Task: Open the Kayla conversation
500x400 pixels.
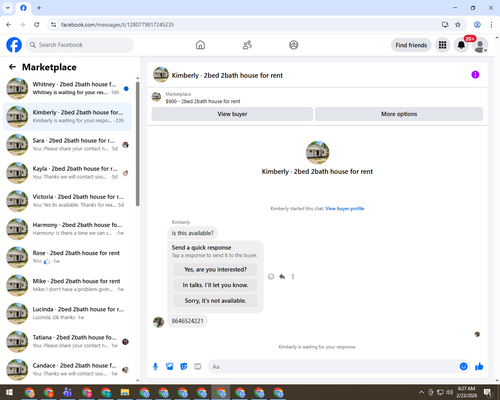Action: tap(67, 173)
